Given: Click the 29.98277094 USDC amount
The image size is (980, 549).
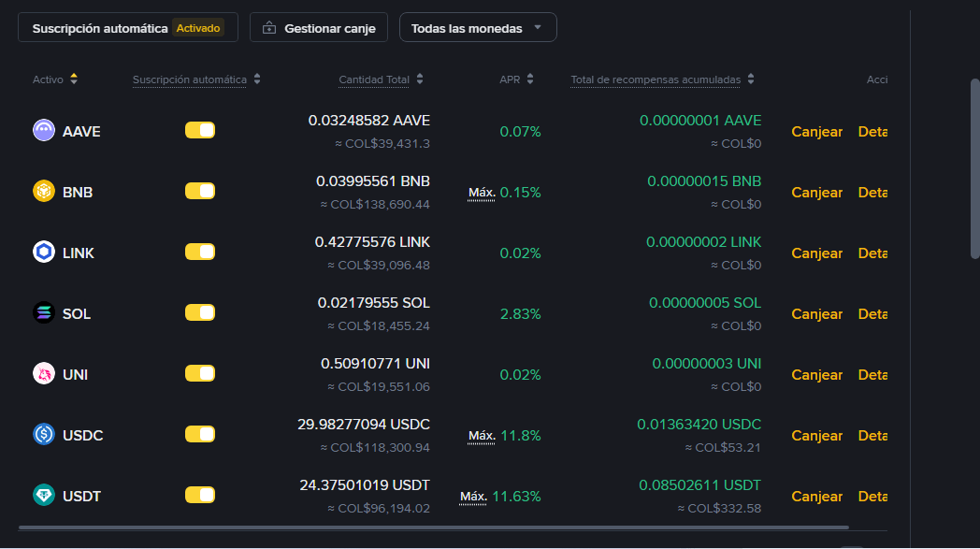Looking at the screenshot, I should coord(364,424).
